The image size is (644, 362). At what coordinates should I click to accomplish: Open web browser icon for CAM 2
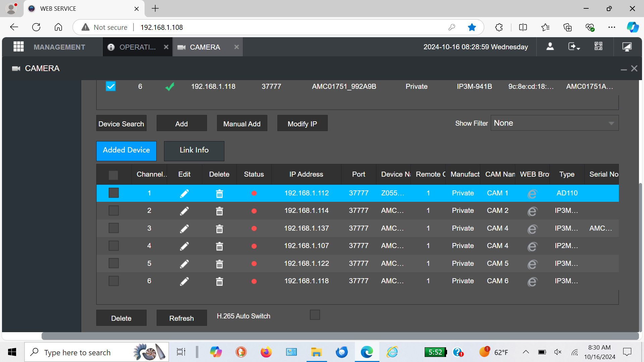(532, 211)
